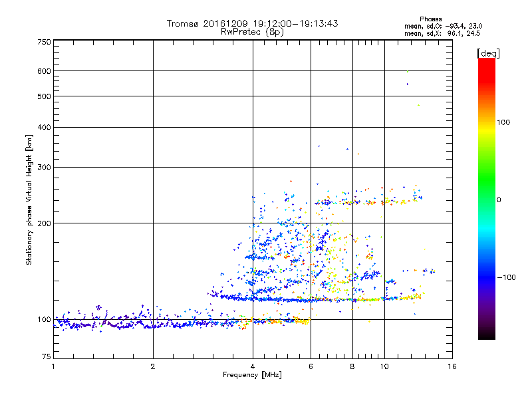Click colorbar tick label '100'
The image size is (532, 399).
tap(503, 122)
